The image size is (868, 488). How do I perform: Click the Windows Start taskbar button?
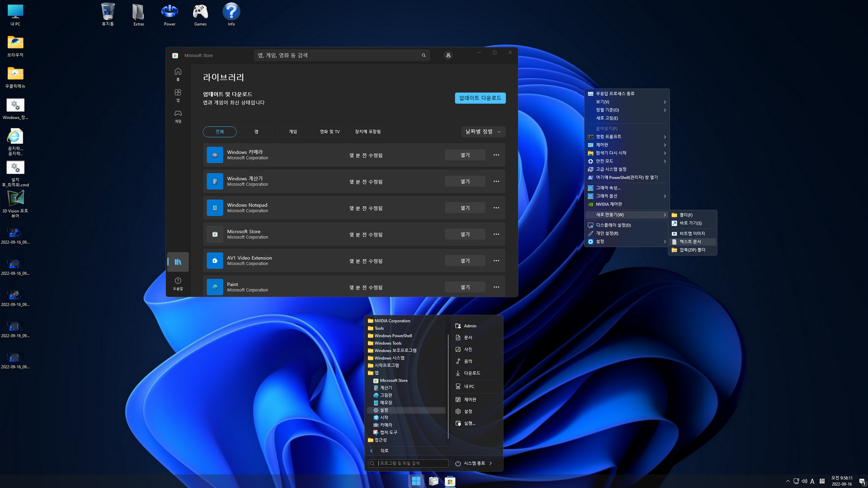(416, 481)
